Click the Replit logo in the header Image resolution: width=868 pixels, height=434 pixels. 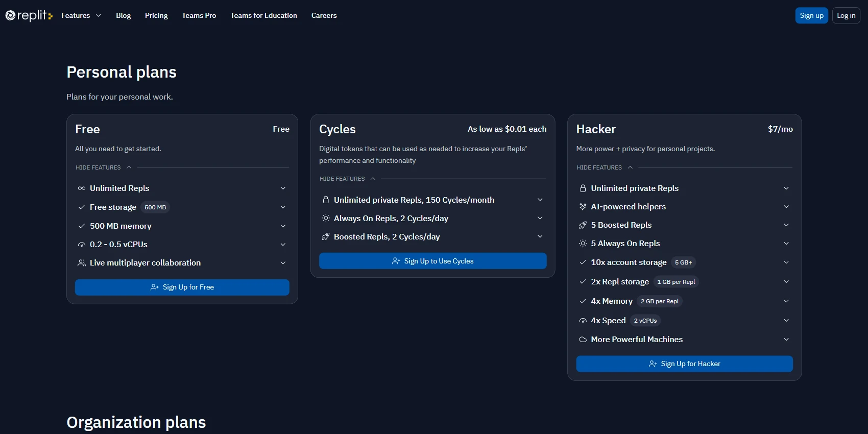(x=29, y=15)
